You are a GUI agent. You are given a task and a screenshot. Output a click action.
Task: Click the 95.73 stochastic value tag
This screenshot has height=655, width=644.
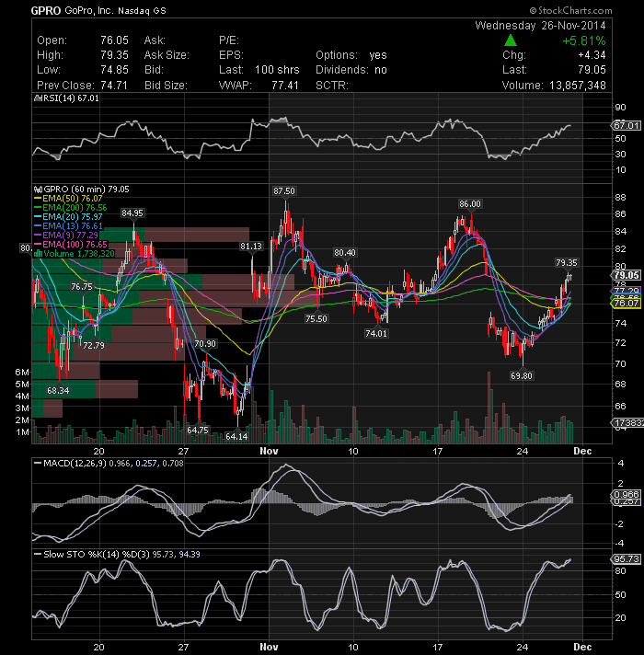(627, 559)
